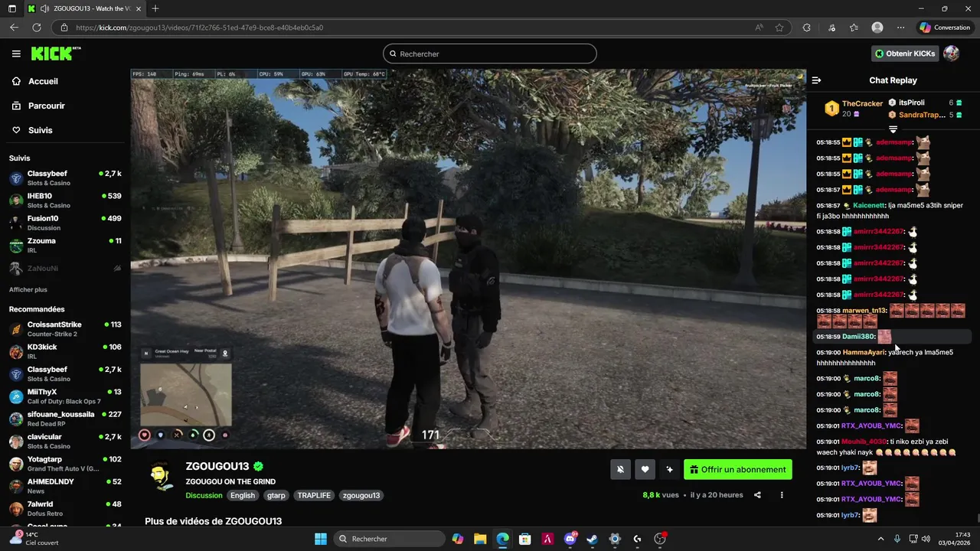Screen dimensions: 980x551
Task: Open Discussion category link
Action: [x=204, y=495]
